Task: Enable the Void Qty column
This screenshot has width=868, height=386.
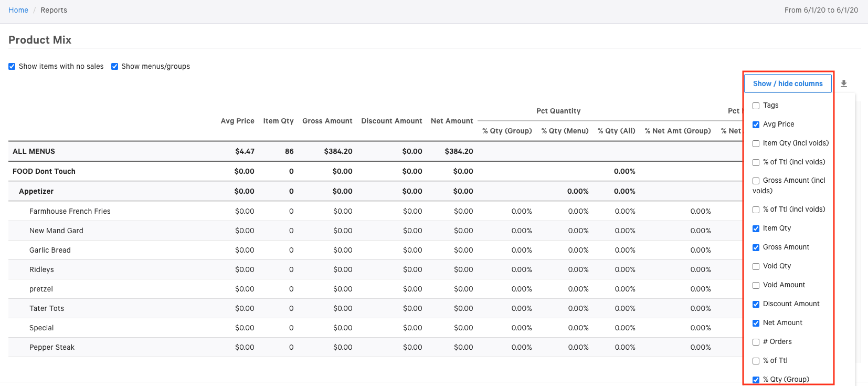Action: [x=756, y=266]
